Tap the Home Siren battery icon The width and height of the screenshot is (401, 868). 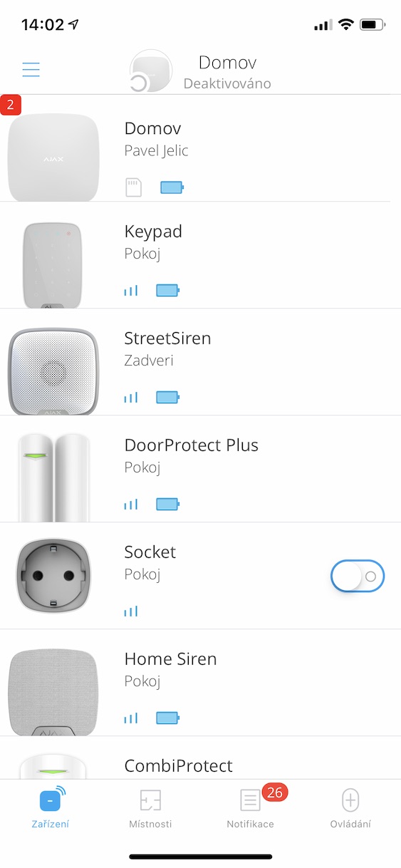pos(168,718)
